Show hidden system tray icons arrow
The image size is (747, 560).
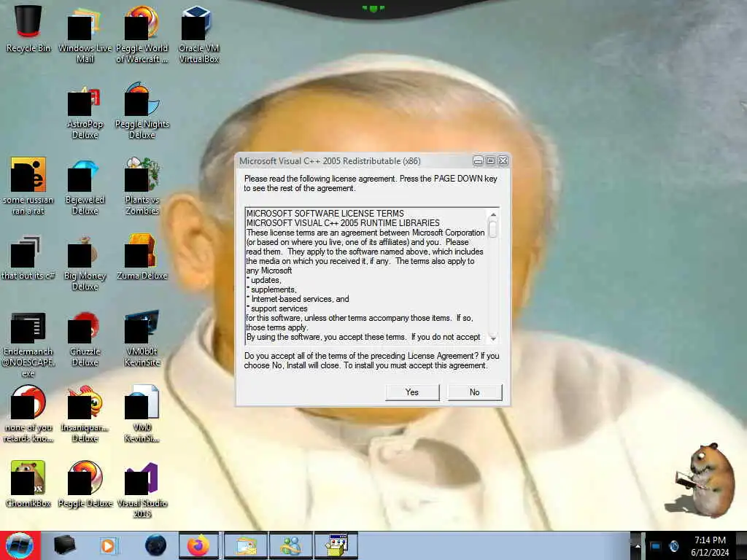pos(638,545)
